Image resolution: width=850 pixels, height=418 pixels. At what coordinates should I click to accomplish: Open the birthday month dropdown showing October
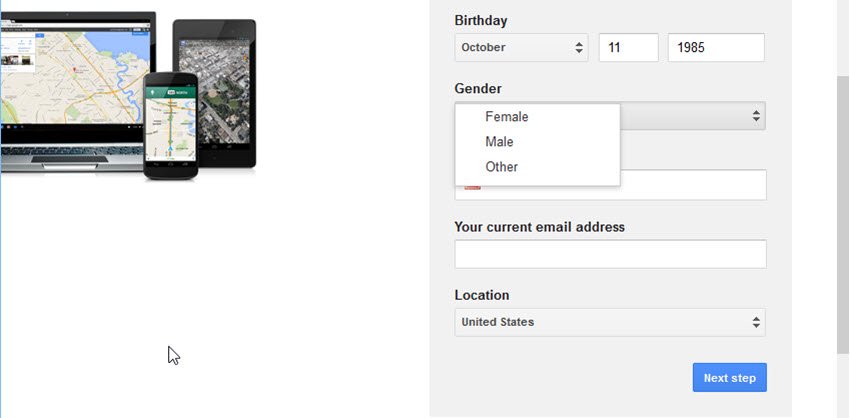click(x=521, y=48)
